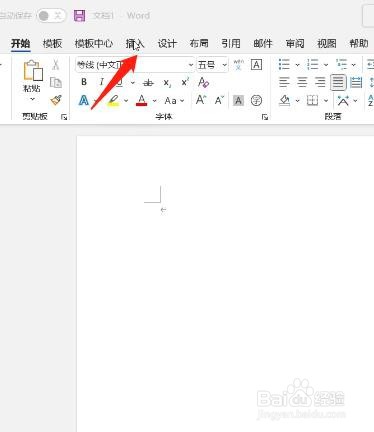The height and width of the screenshot is (432, 374).
Task: Click the Grow Font icon
Action: [x=201, y=100]
